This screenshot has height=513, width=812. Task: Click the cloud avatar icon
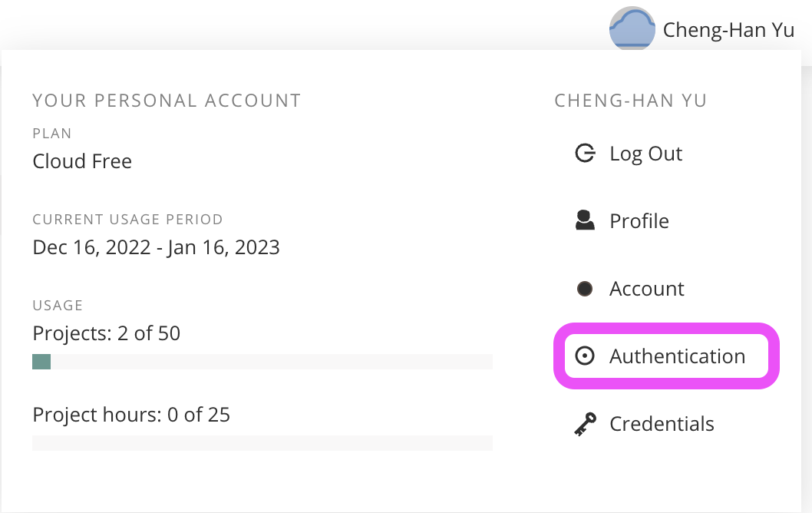632,28
